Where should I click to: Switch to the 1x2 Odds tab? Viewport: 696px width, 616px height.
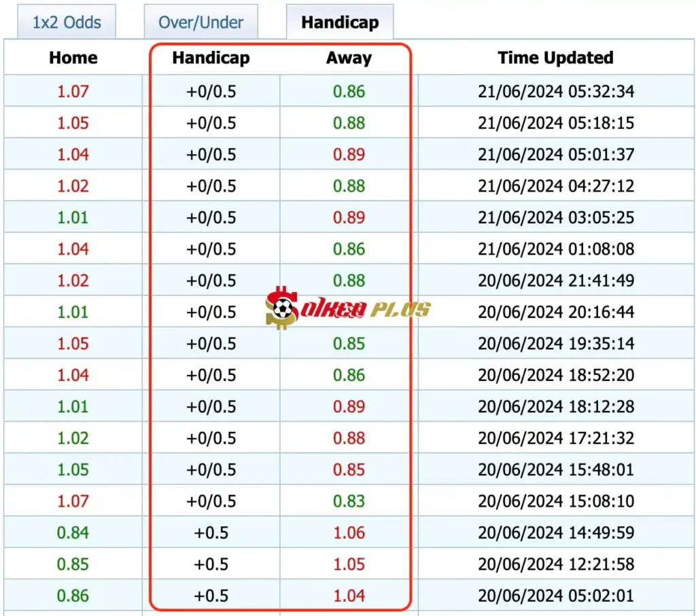click(65, 22)
